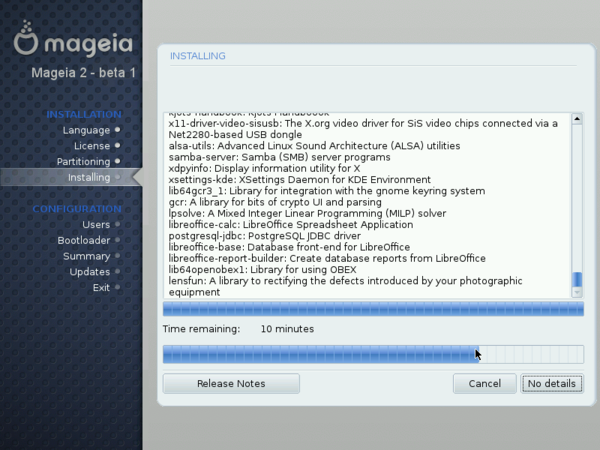Viewport: 600px width, 450px height.
Task: Select the License step in sidebar
Action: point(92,146)
